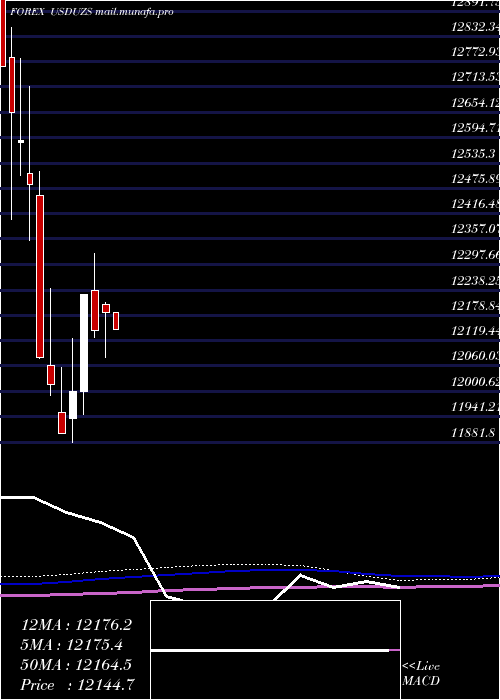Click the 11941.2 price axis label
Viewport: 500px width, 700px height.
click(475, 407)
